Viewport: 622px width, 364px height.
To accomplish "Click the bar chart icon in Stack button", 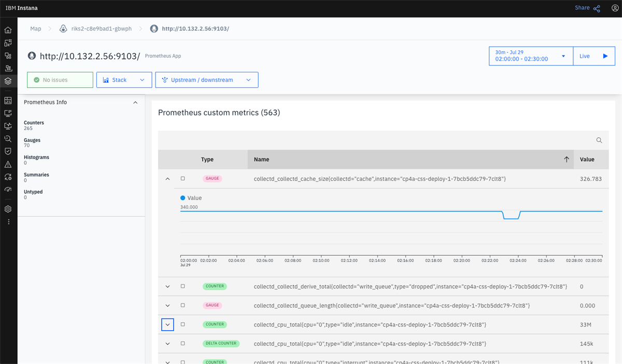I will click(106, 80).
